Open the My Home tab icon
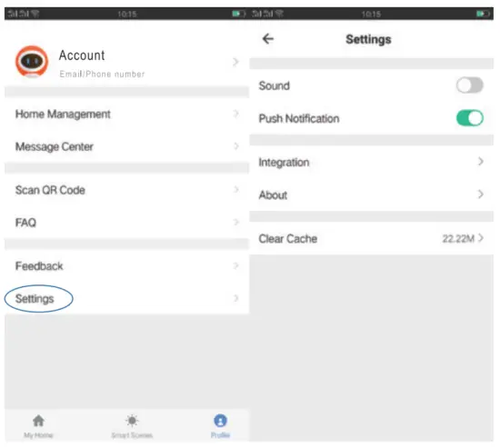The width and height of the screenshot is (500, 448). tap(38, 421)
